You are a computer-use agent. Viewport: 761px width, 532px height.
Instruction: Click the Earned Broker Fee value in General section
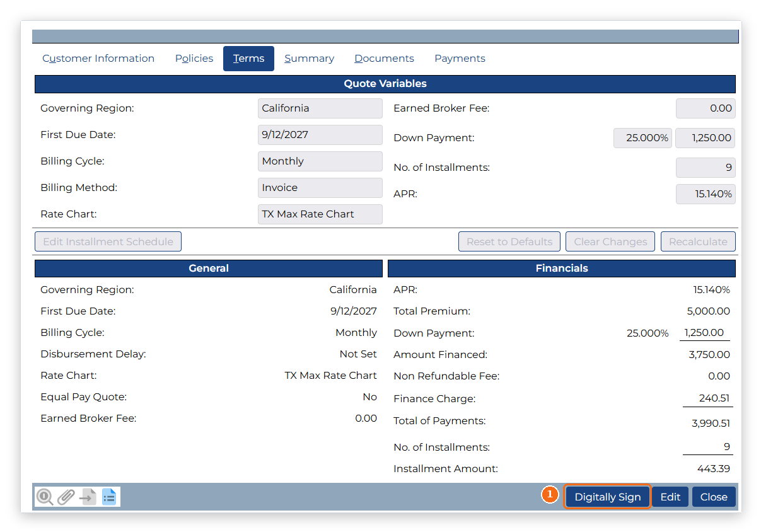tap(366, 419)
